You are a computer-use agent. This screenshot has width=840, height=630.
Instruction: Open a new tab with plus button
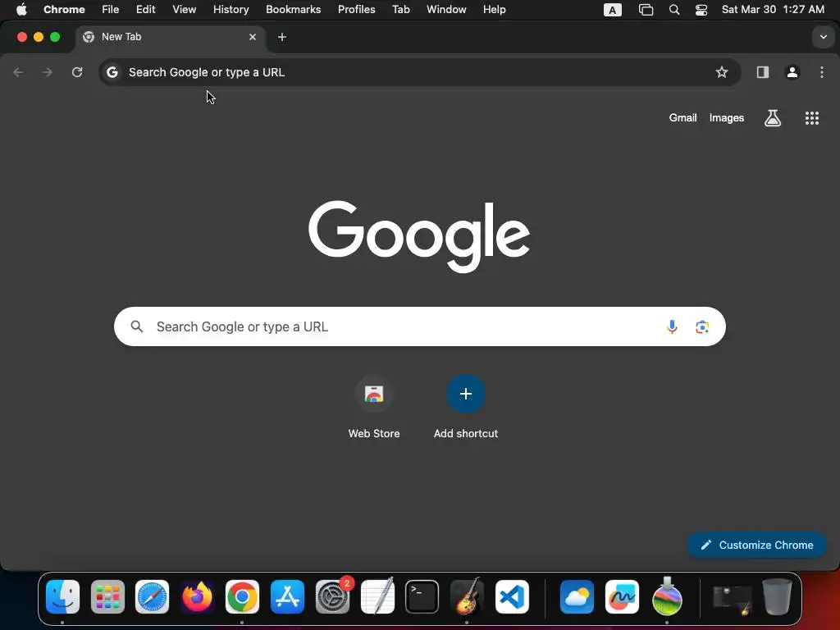click(x=282, y=37)
